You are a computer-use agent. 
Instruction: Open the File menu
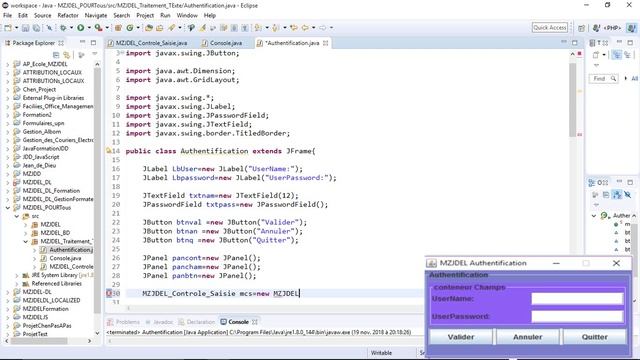coord(8,16)
